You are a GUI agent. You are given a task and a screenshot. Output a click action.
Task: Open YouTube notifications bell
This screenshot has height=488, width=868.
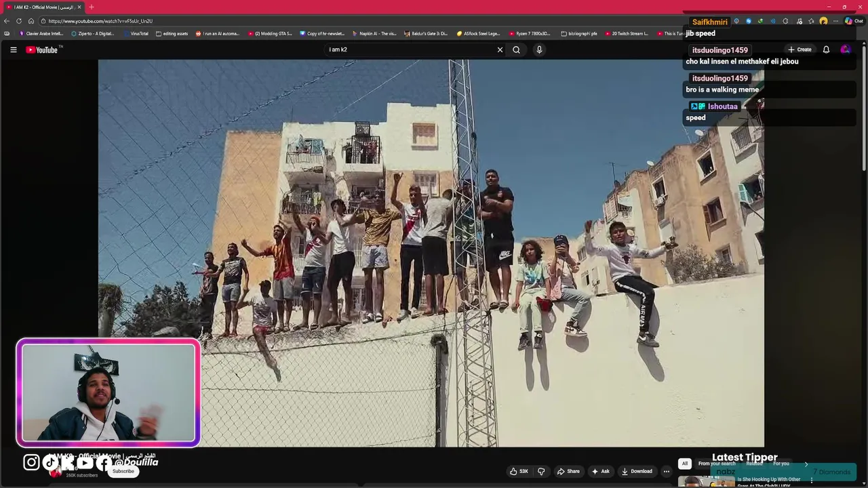[826, 49]
